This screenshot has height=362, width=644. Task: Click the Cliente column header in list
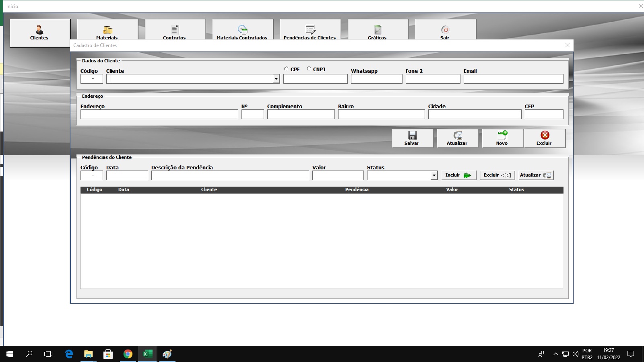[209, 189]
